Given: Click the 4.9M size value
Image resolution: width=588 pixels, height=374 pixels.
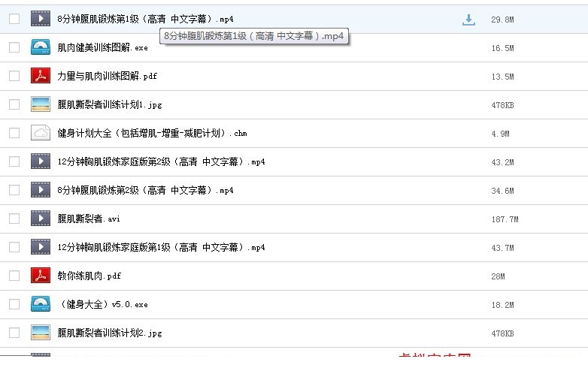Looking at the screenshot, I should coord(500,134).
